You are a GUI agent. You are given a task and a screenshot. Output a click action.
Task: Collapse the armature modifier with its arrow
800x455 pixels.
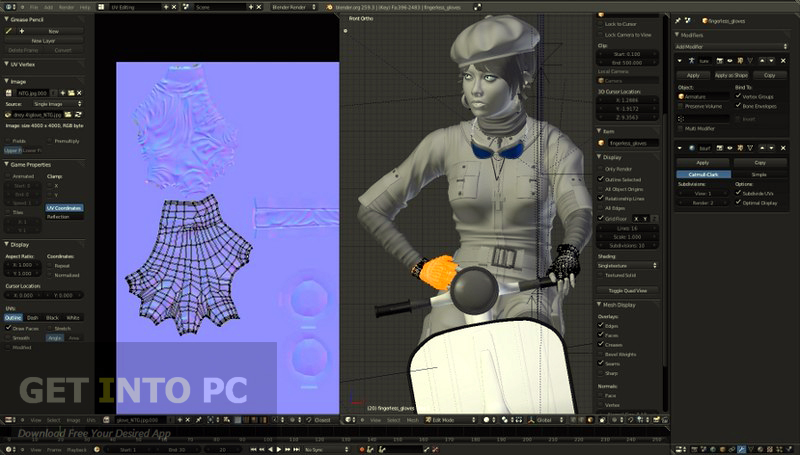[680, 61]
